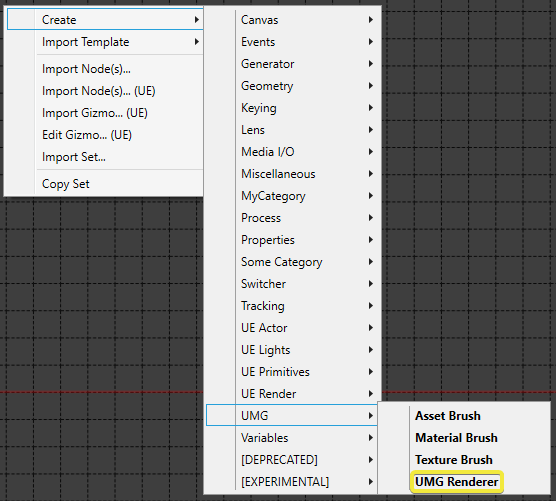Choose Asset Brush in UMG submenu
The image size is (556, 501).
coord(447,416)
